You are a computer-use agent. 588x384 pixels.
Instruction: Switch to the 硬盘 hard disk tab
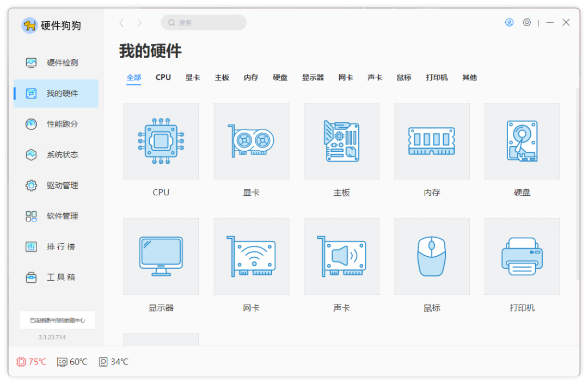tap(280, 77)
